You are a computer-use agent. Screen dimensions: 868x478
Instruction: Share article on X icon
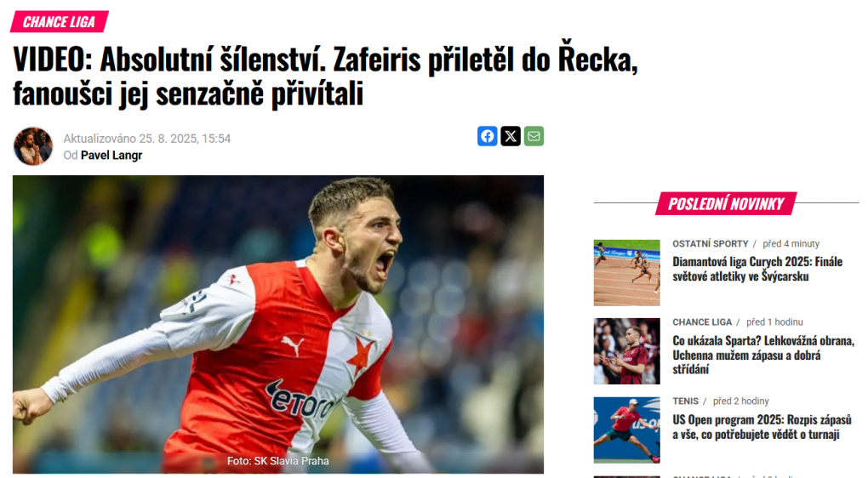(511, 136)
